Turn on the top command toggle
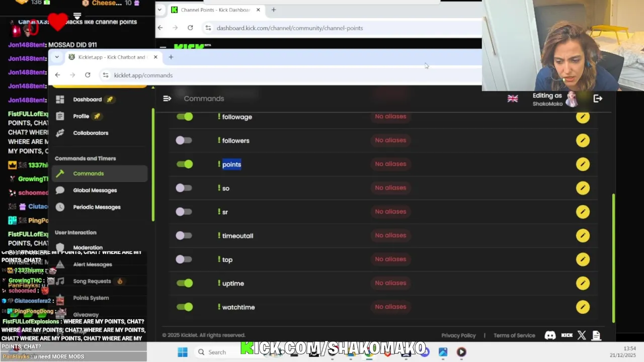 point(184,259)
